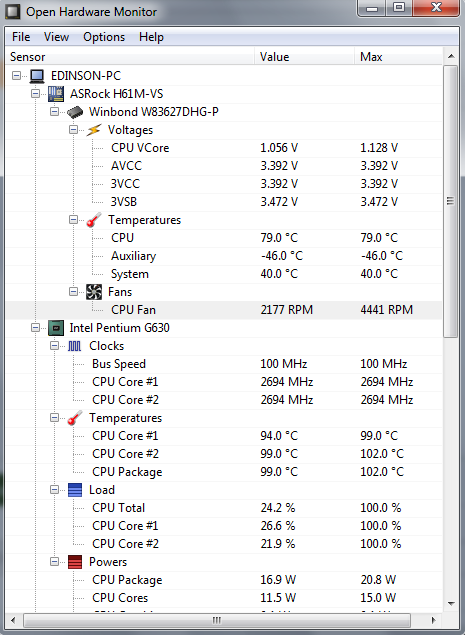Click the Clocks waveform icon

tap(75, 346)
